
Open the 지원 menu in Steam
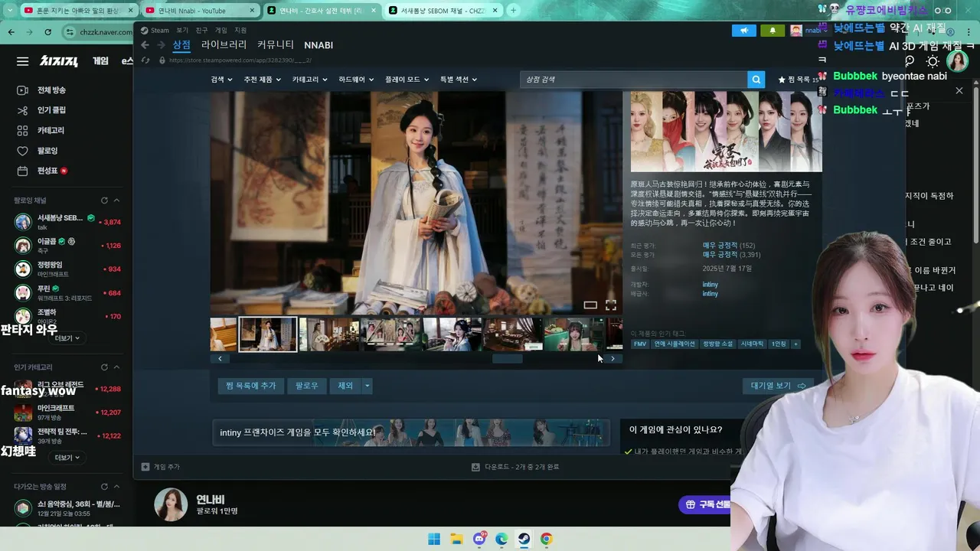click(x=240, y=31)
